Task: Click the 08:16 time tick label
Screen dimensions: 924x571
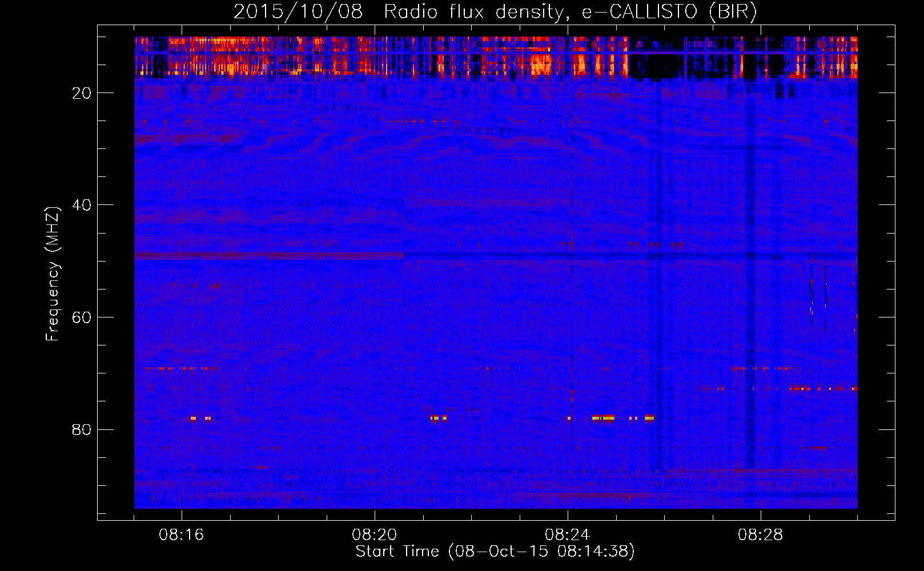Action: pos(182,535)
